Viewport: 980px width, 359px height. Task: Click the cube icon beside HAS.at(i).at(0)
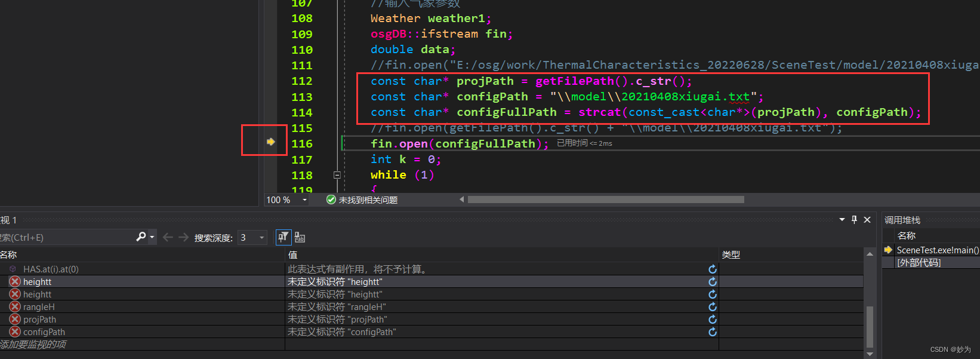[13, 269]
